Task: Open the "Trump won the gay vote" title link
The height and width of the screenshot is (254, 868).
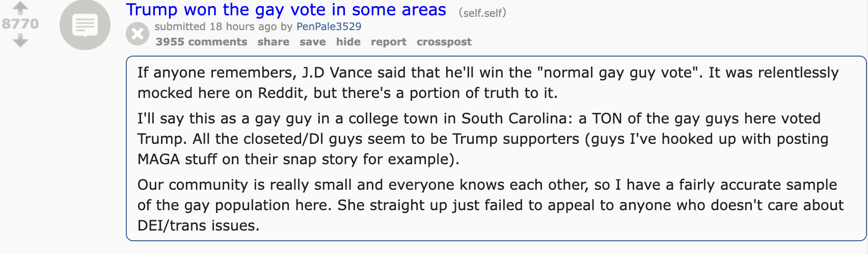Action: (286, 10)
